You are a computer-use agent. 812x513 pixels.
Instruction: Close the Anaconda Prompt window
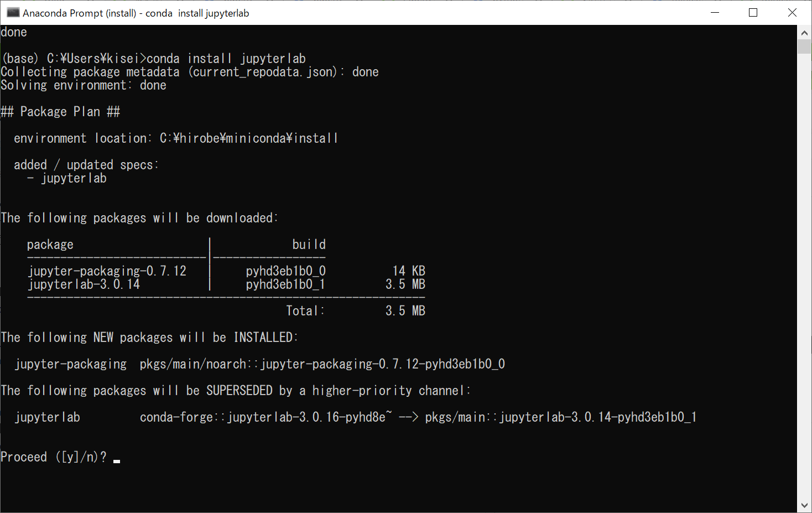pos(792,12)
